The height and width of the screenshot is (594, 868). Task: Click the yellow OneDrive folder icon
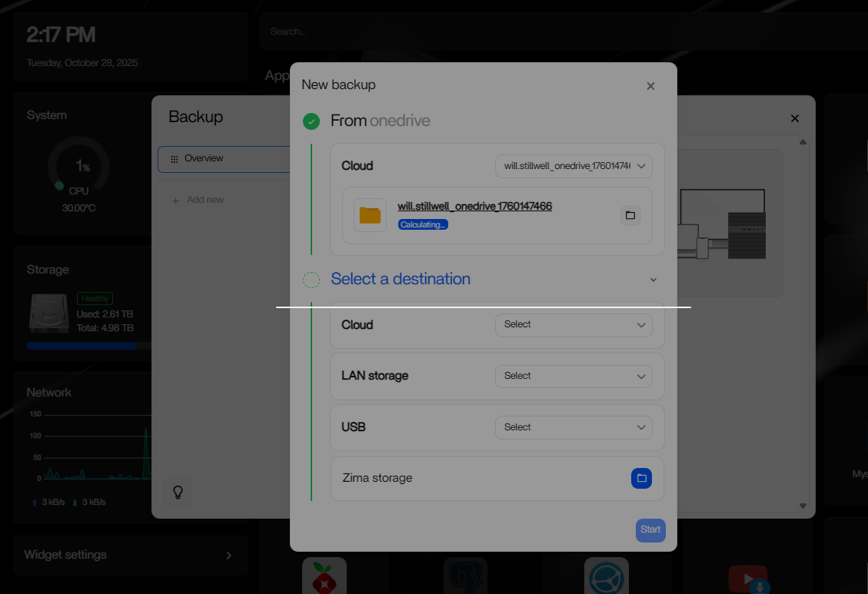click(370, 215)
